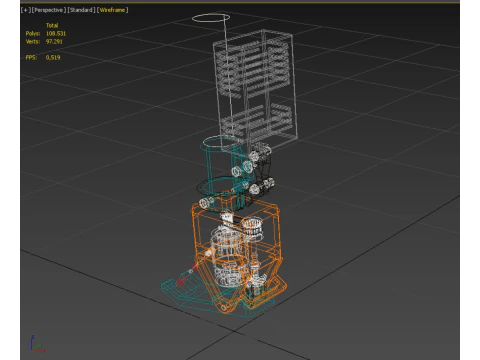Screen dimensions: 480x360
Task: Open the Wireframe shading mode menu
Action: pos(113,10)
